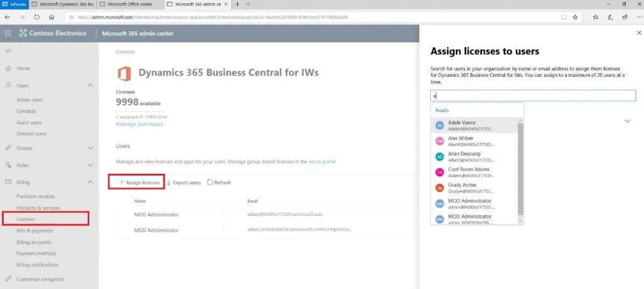Switch to Microsoft Office Home tab
The width and height of the screenshot is (644, 289).
131,4
